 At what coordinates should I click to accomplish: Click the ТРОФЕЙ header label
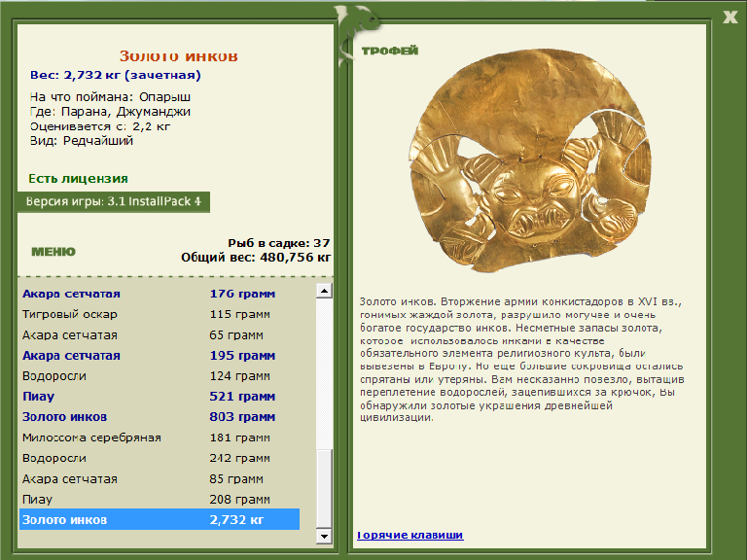tap(390, 51)
